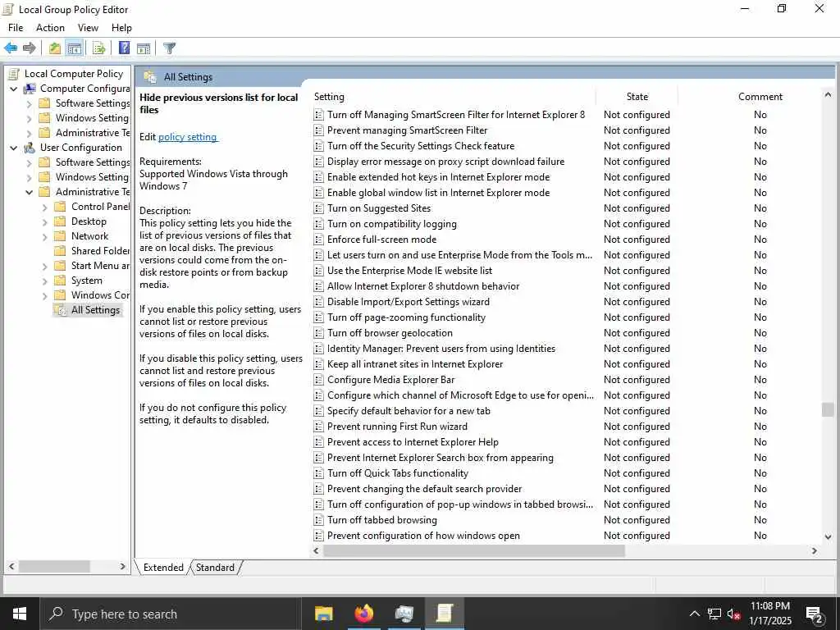Screen dimensions: 840x630
Task: Switch to the Standard tab
Action: coord(215,568)
